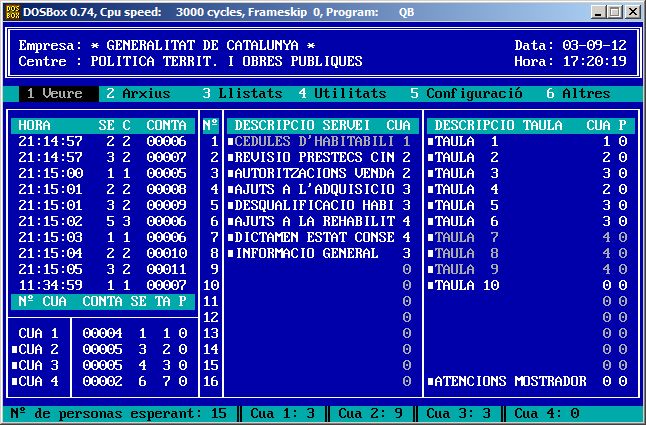
Task: Open the Utilitats menu
Action: pyautogui.click(x=341, y=93)
